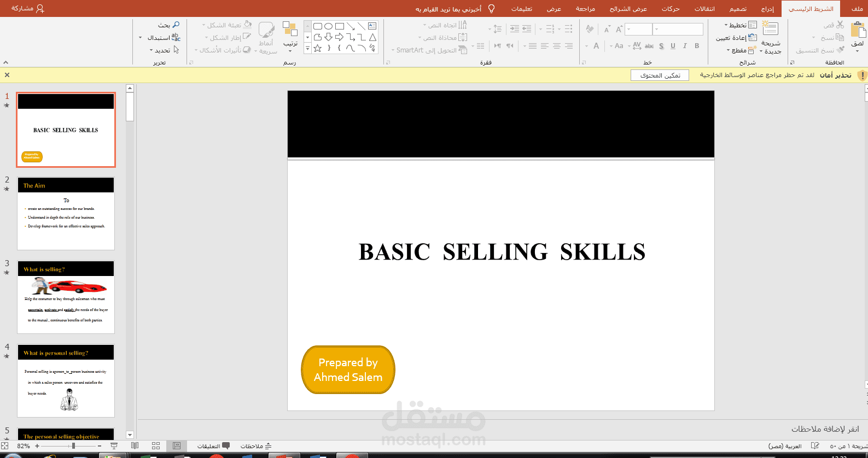Toggle align text right
This screenshot has width=868, height=458.
(569, 46)
